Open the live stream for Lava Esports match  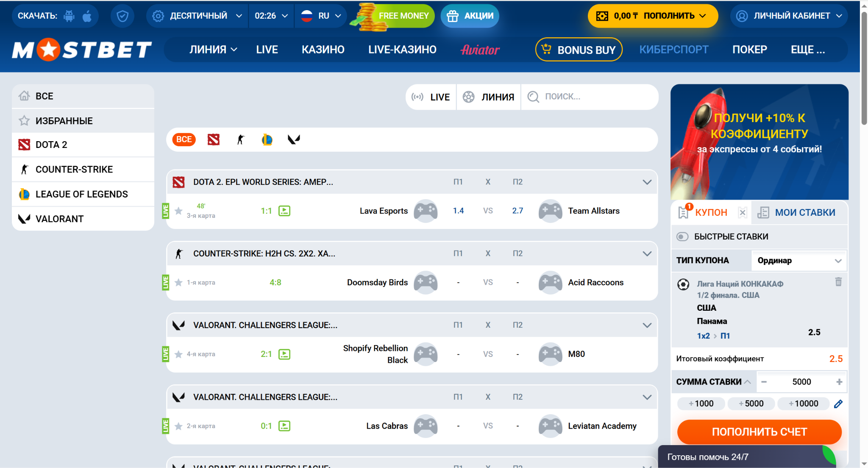(x=284, y=211)
